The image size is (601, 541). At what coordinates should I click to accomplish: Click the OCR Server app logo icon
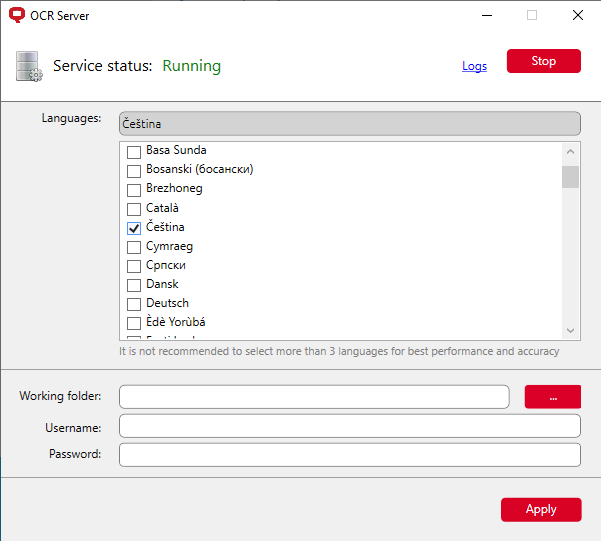click(x=16, y=15)
